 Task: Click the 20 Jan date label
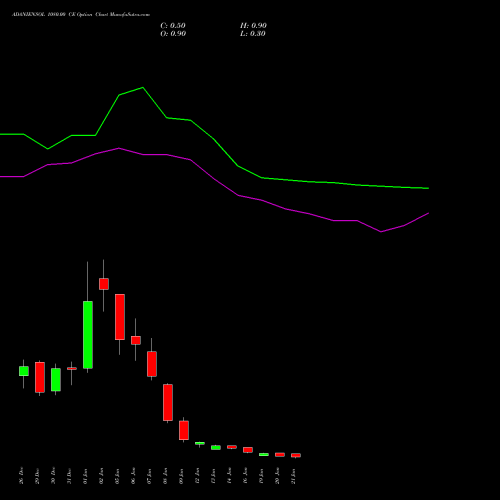277,476
